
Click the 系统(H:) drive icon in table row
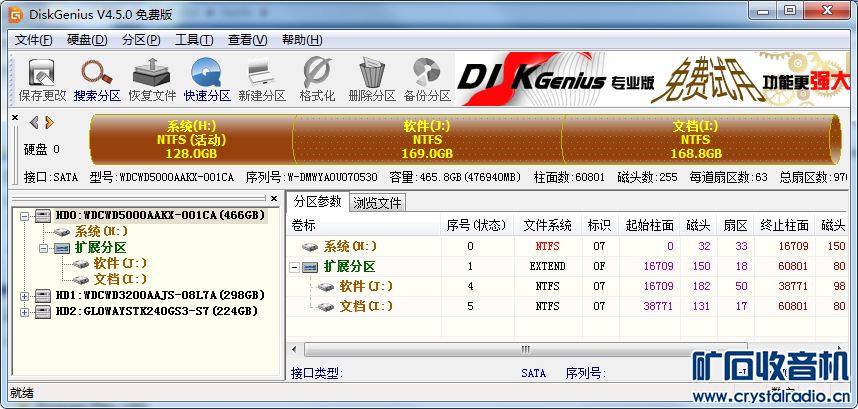[x=311, y=247]
